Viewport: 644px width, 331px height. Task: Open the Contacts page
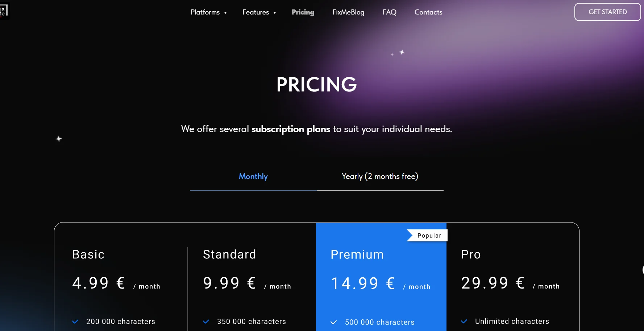(x=428, y=12)
